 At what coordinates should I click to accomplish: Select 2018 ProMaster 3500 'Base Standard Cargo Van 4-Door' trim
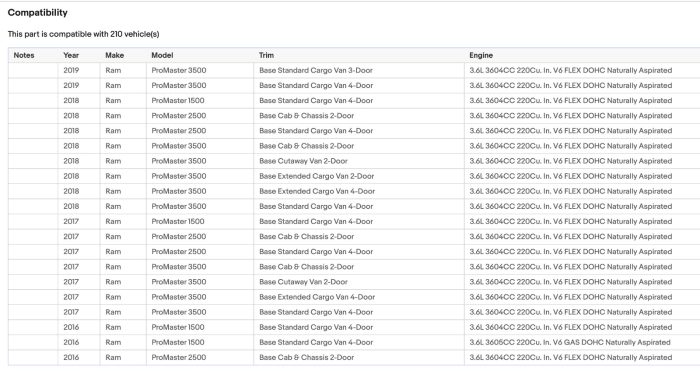[x=316, y=207]
